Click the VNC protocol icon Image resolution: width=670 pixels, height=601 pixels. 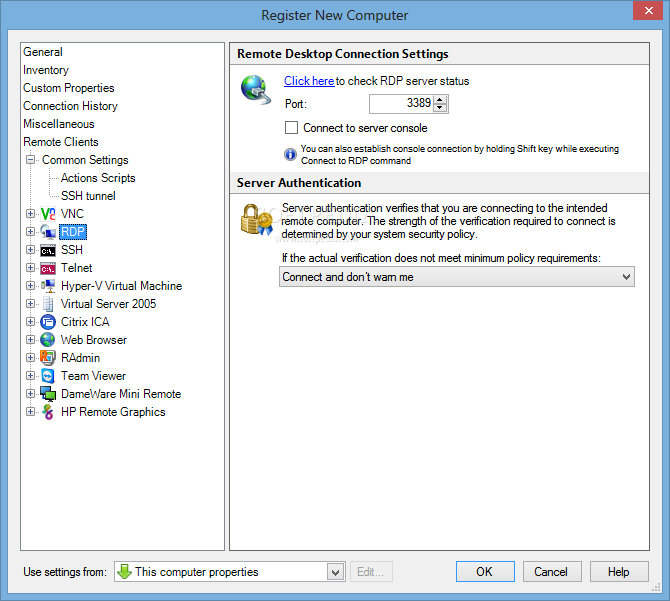[x=48, y=214]
